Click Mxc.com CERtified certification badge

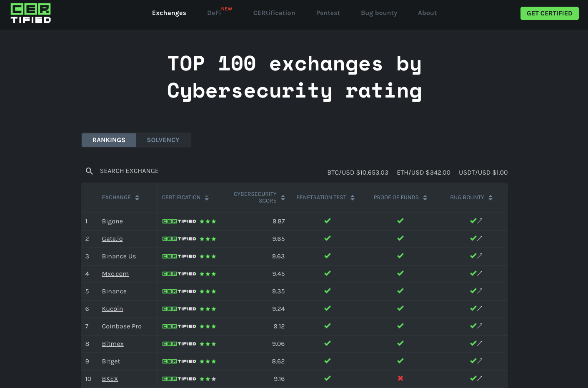pyautogui.click(x=189, y=274)
